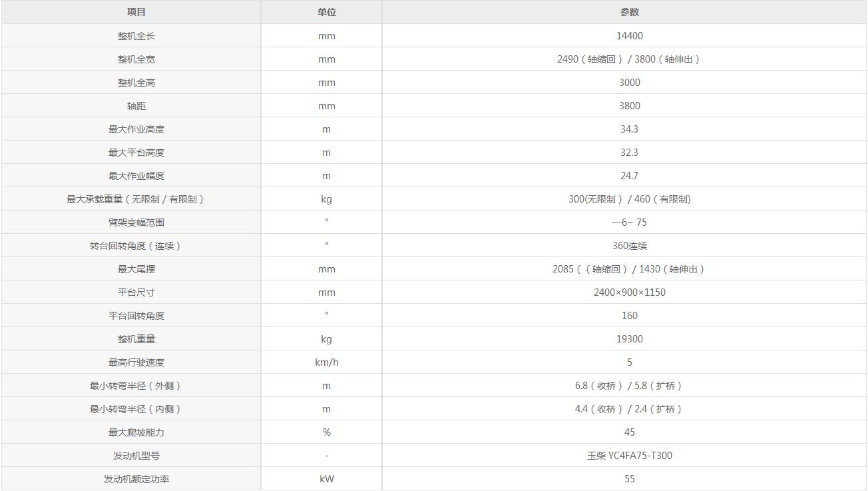Select the 最大爬坡能力 row label
This screenshot has width=868, height=491.
tap(136, 432)
